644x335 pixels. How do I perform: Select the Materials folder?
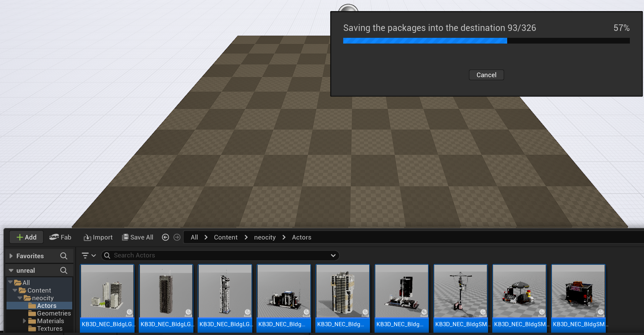46,321
